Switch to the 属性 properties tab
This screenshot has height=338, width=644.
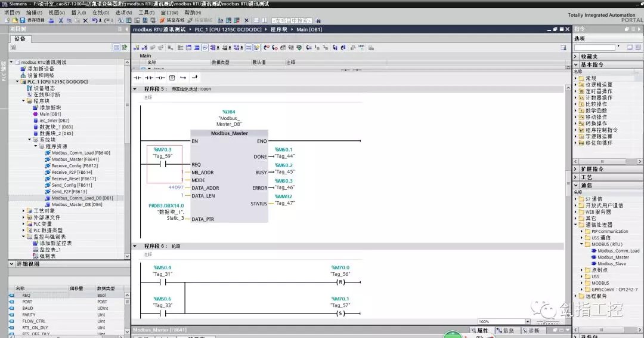click(482, 330)
